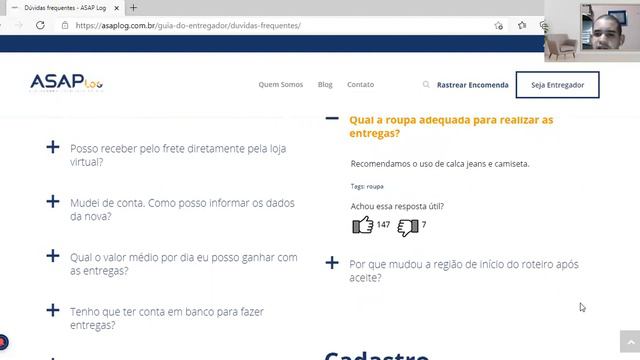Click the 147 thumbs up count

coord(383,225)
